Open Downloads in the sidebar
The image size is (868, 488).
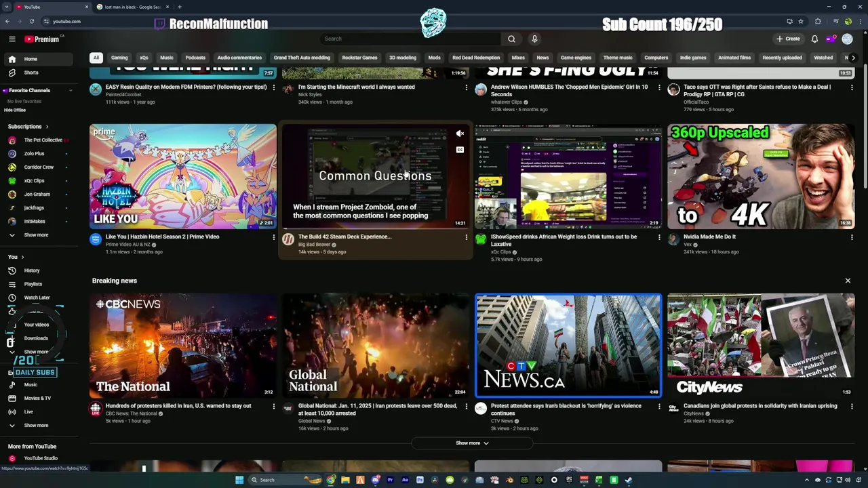click(37, 338)
